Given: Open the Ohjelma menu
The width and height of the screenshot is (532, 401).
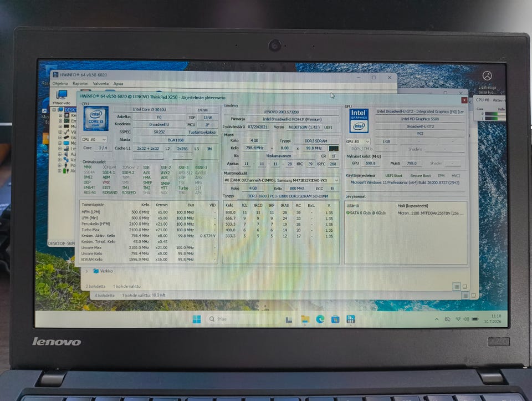Looking at the screenshot, I should [60, 84].
